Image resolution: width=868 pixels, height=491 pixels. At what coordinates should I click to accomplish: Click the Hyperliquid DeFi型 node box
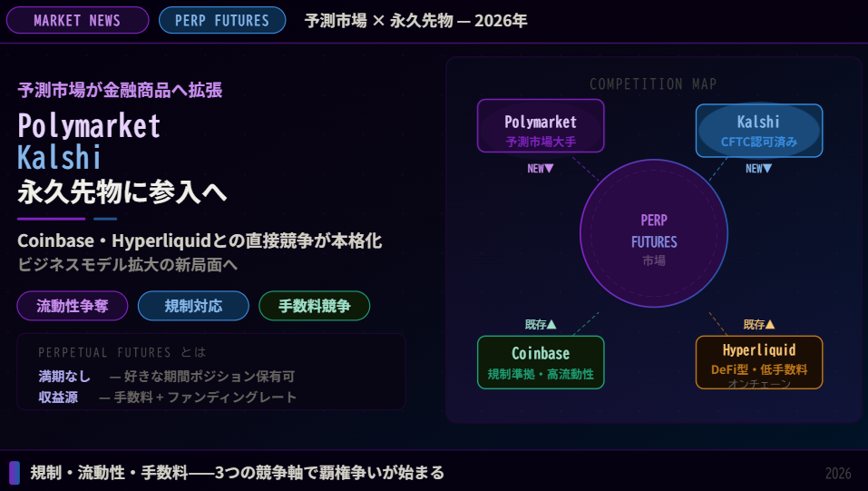coord(759,362)
